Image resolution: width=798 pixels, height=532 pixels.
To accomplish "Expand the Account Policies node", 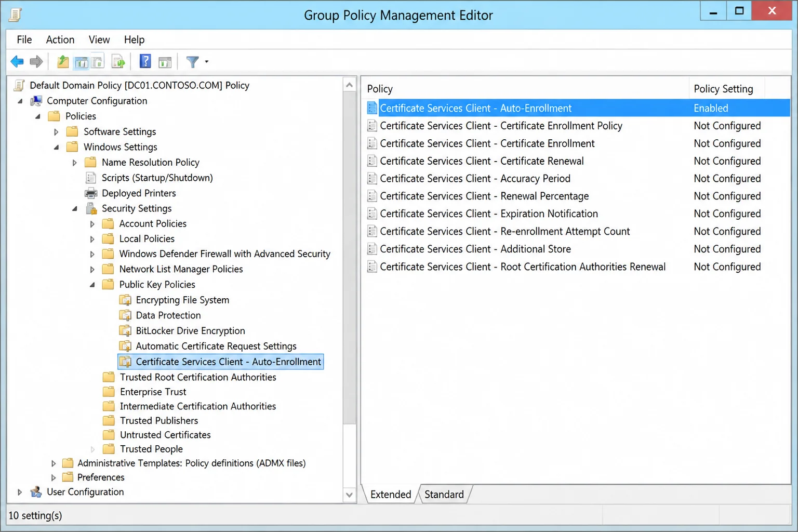I will tap(92, 224).
